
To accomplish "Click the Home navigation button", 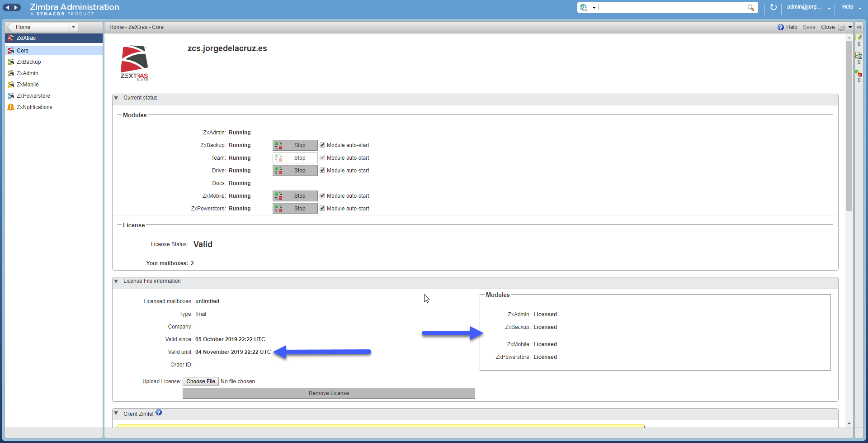I will pyautogui.click(x=38, y=27).
